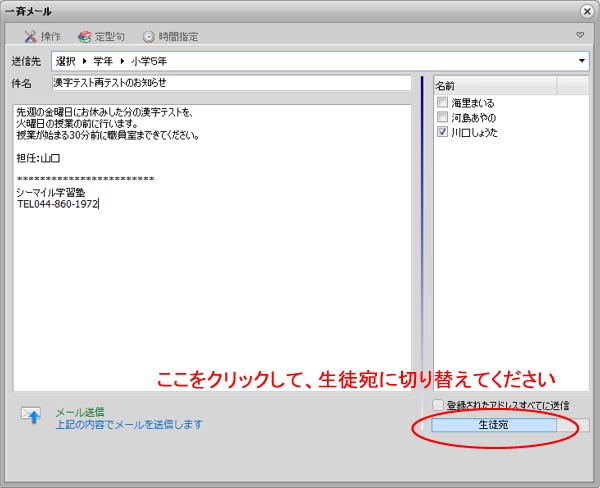
Task: Expand the toolbar chevron at top right
Action: pos(580,35)
